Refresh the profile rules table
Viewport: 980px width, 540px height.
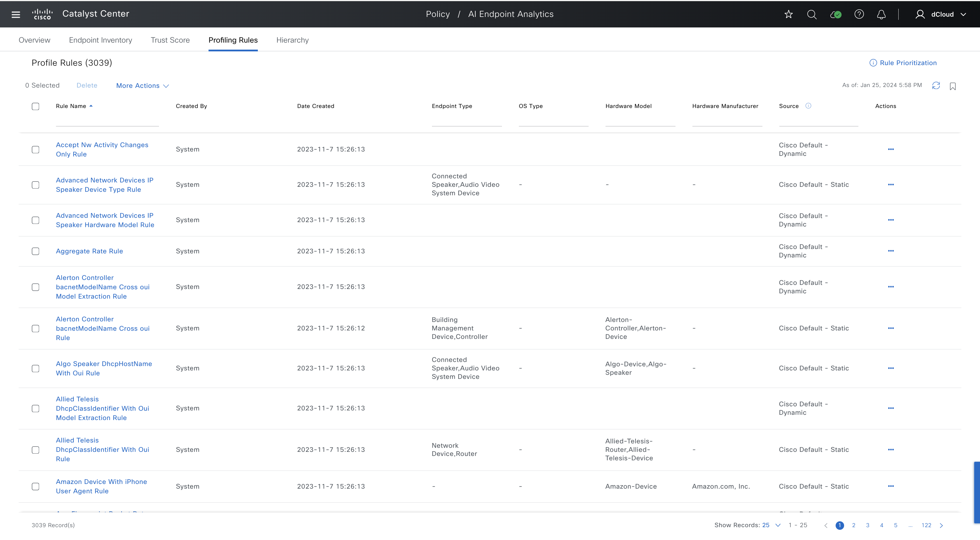[x=936, y=86]
